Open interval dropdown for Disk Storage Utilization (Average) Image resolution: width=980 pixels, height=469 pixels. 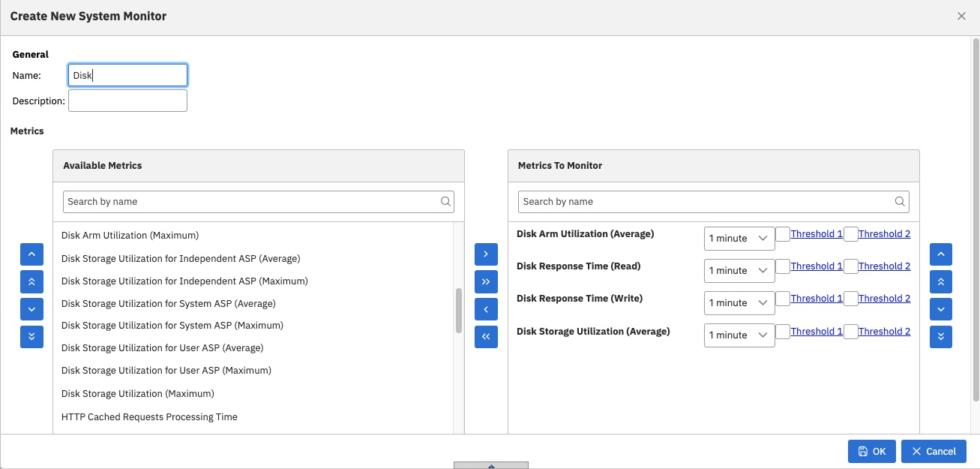739,335
